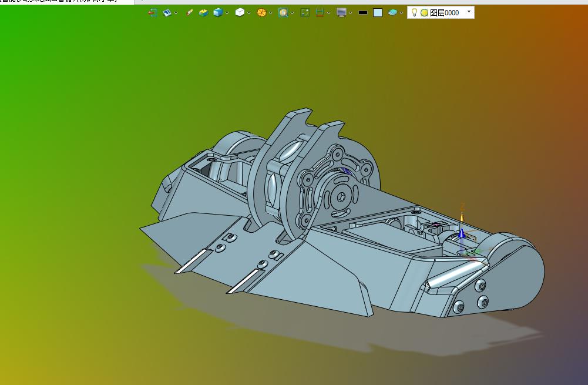Expand the monitor display dropdown arrow
The width and height of the screenshot is (588, 385).
(x=350, y=13)
